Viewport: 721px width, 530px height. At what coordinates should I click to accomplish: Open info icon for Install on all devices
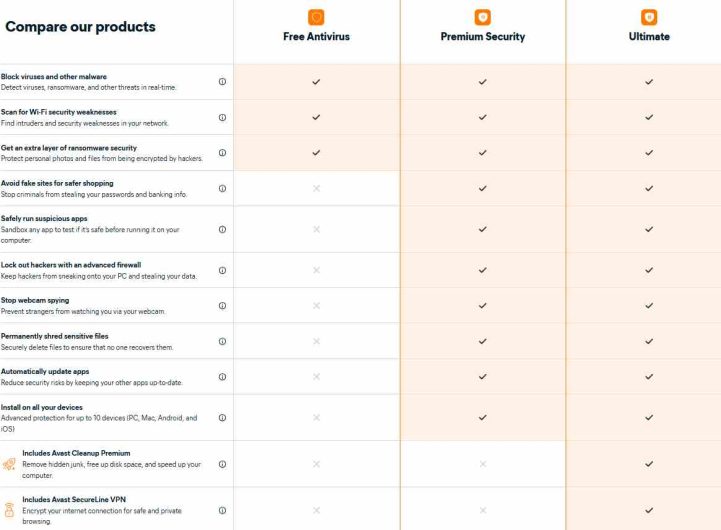coord(222,418)
